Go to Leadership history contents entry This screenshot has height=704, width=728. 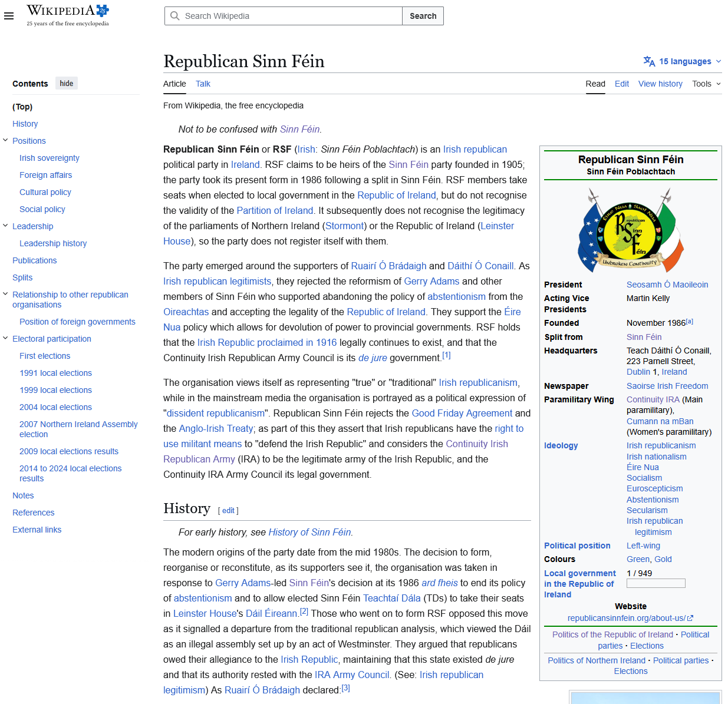click(53, 243)
